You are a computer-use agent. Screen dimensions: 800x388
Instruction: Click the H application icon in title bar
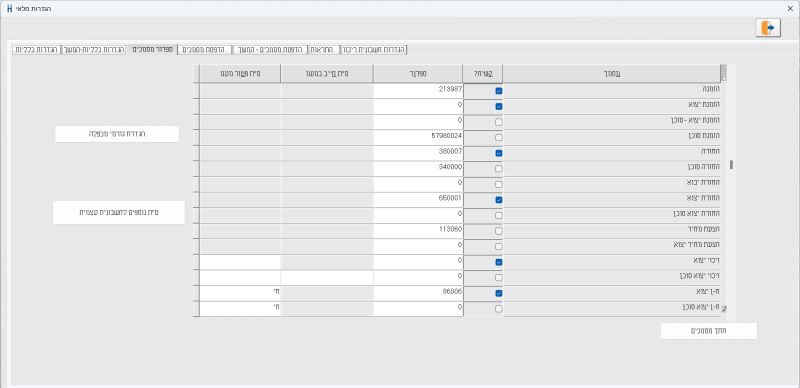[10, 9]
